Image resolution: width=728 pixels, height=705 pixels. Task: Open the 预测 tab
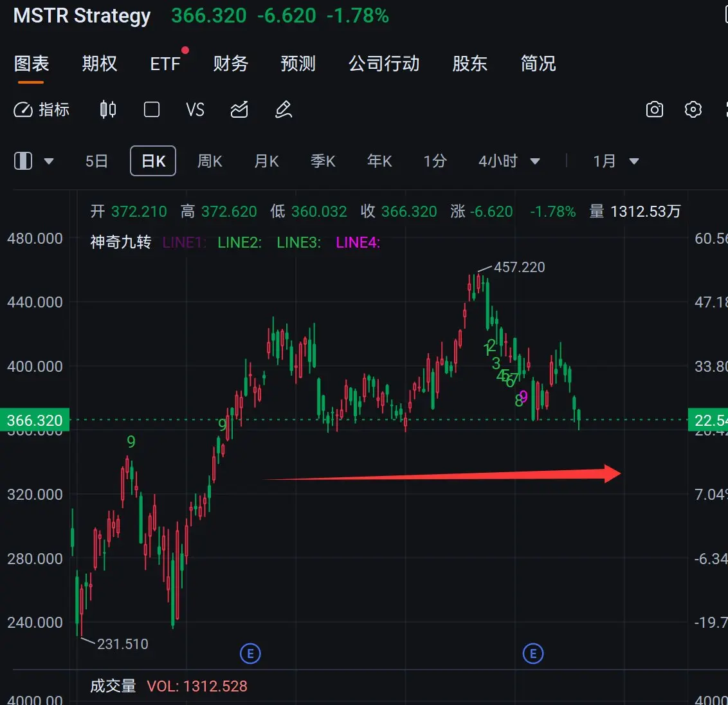click(298, 64)
